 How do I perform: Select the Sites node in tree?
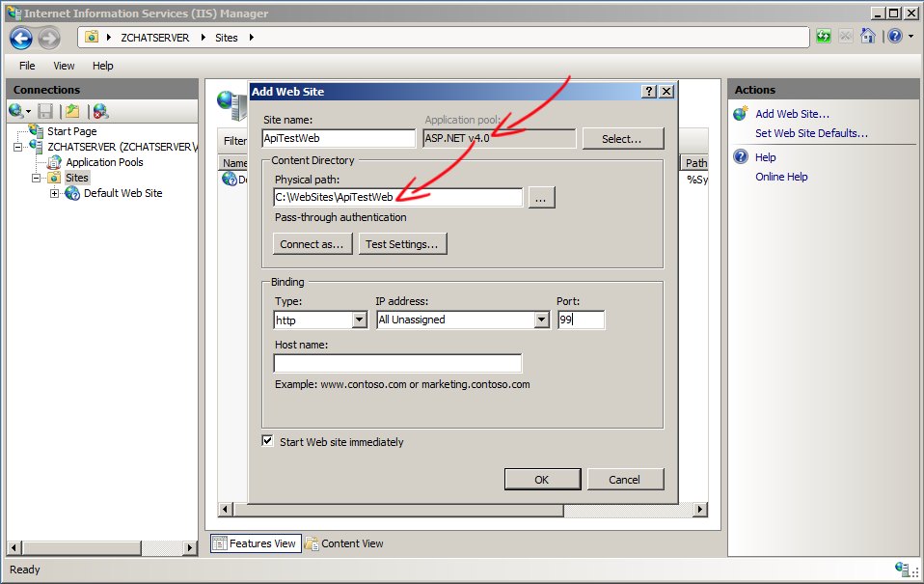coord(76,178)
